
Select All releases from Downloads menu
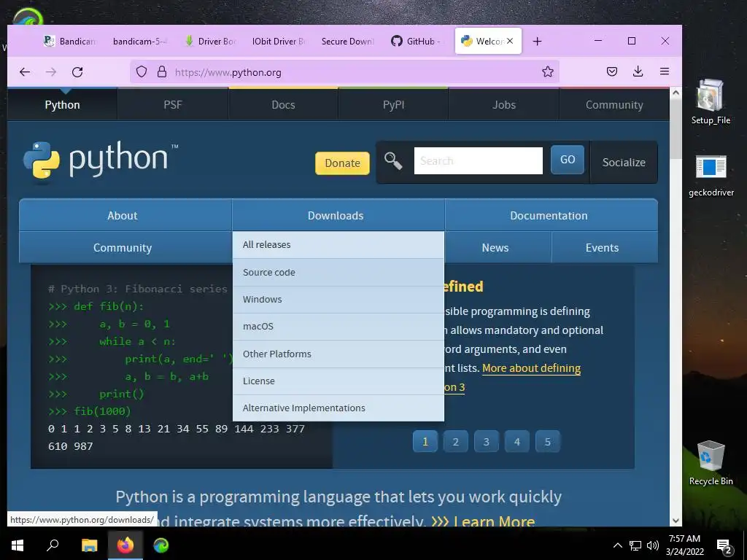coord(338,245)
